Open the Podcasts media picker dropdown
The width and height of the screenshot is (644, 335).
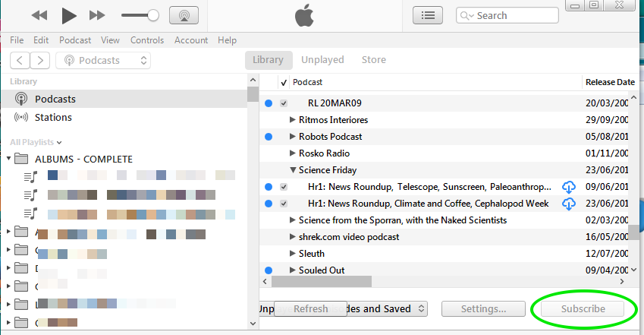click(103, 61)
